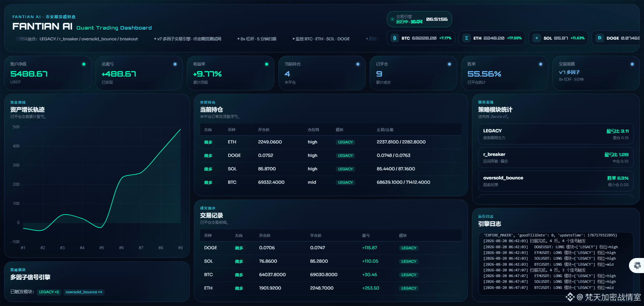Screen dimensions: 644x306
Task: Click the +9.77% return rate value
Action: [207, 74]
